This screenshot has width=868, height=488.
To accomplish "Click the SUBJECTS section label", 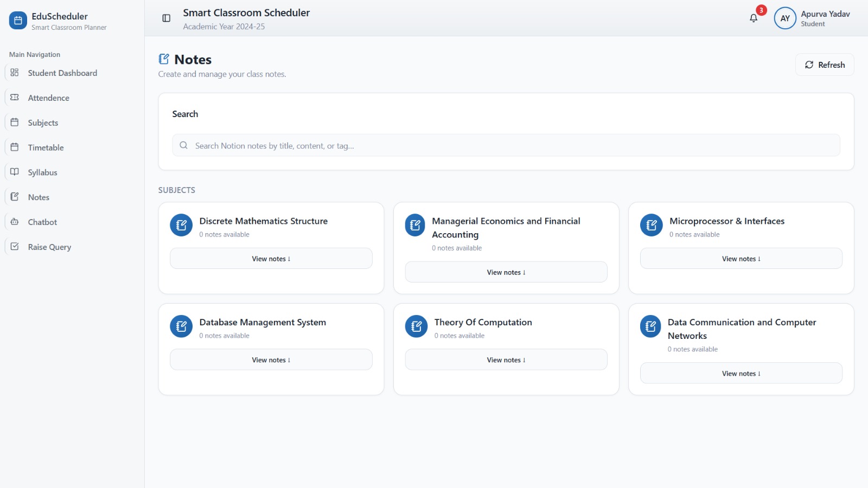I will pyautogui.click(x=177, y=190).
